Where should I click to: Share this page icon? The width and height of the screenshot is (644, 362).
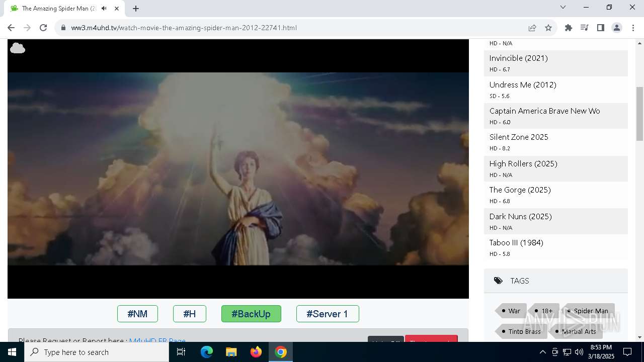[532, 28]
